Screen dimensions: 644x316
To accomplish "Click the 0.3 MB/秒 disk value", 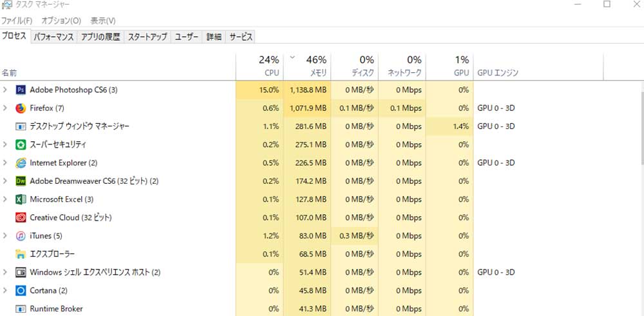I will click(357, 236).
